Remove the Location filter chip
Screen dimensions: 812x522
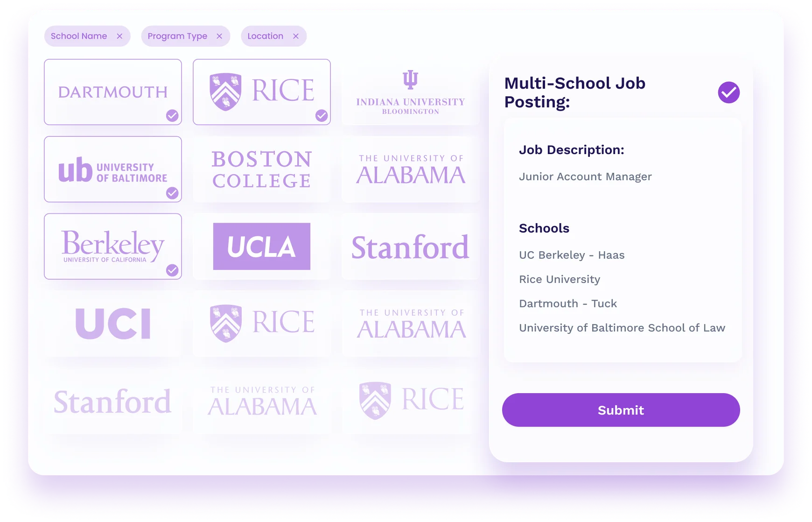click(x=296, y=36)
